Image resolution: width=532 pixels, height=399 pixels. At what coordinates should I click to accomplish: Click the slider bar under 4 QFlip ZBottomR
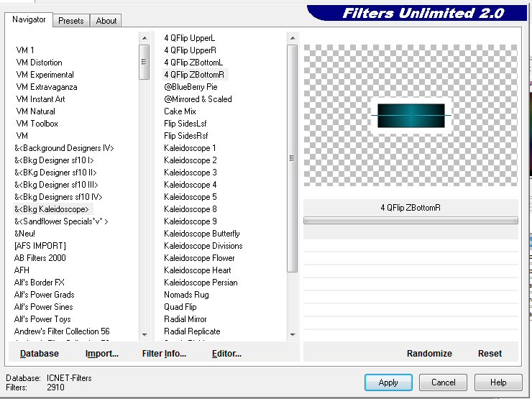tap(411, 221)
